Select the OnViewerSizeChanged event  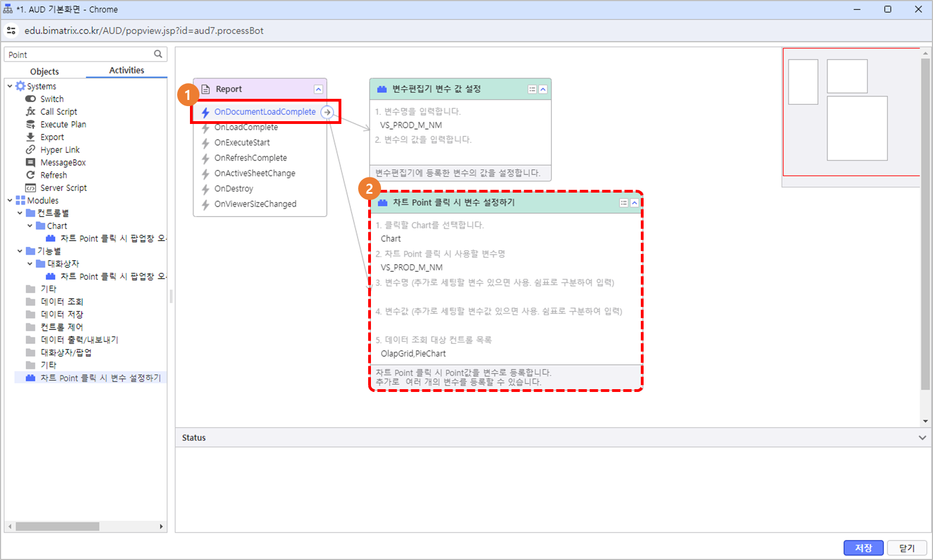pyautogui.click(x=255, y=204)
